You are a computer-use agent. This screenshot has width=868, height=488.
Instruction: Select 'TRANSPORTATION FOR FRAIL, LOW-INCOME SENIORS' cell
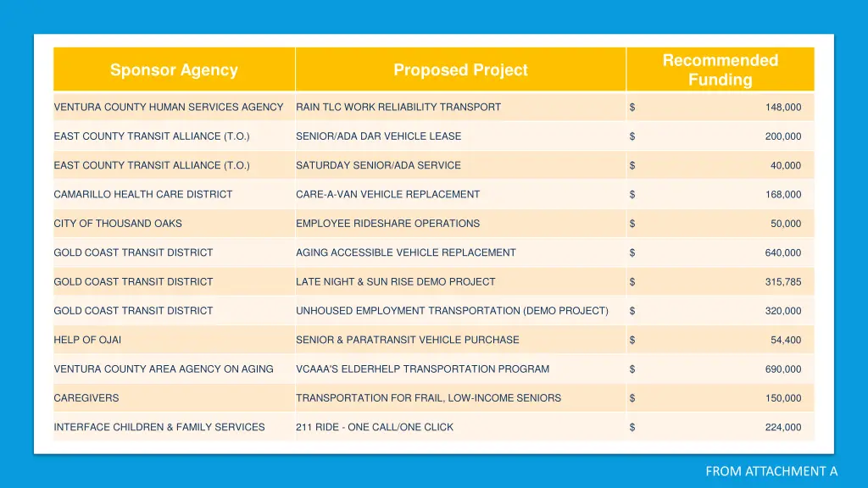460,398
